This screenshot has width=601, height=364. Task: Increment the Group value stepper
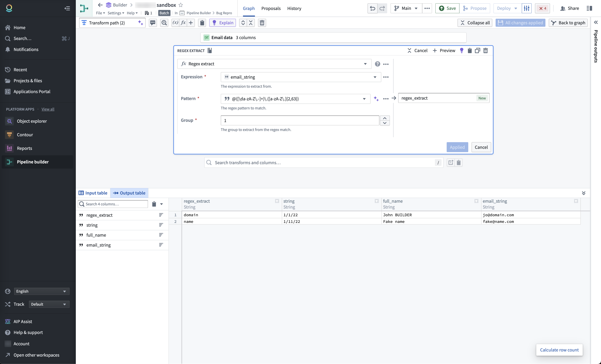coord(385,118)
